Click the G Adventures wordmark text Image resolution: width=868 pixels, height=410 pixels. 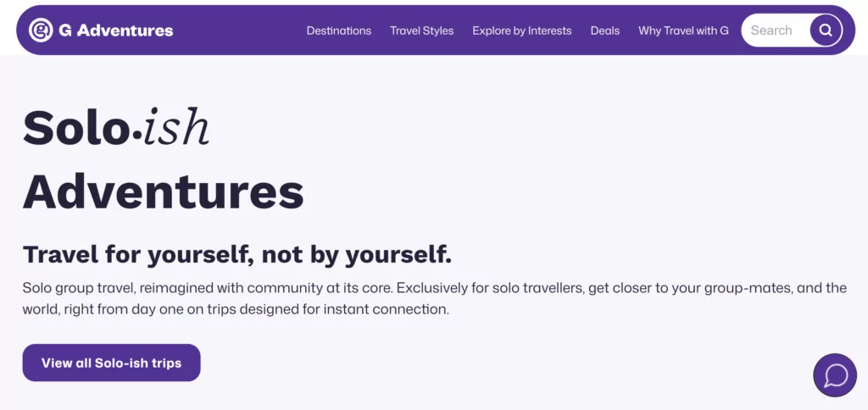pos(116,30)
